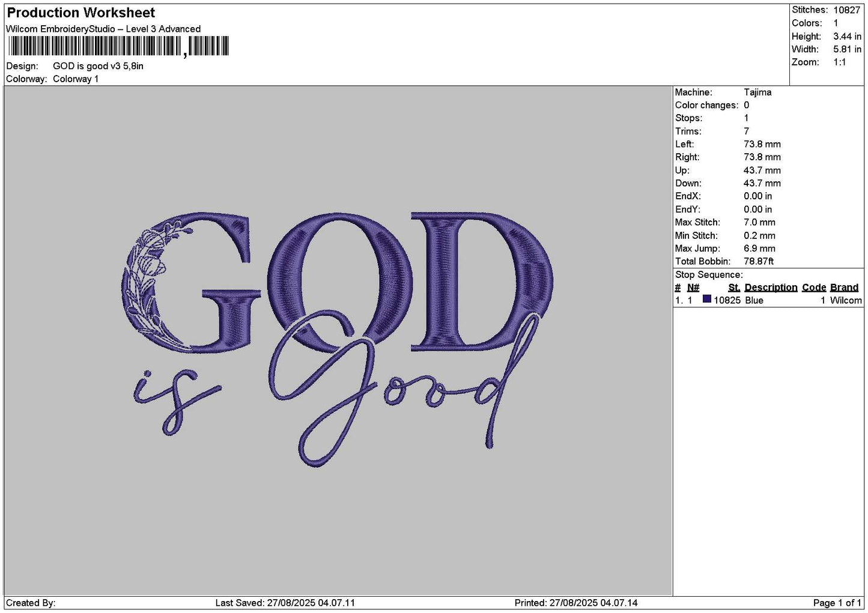Viewport: 868px width, 613px height.
Task: Click the embroidered GOD lettering in preview
Action: [x=338, y=282]
